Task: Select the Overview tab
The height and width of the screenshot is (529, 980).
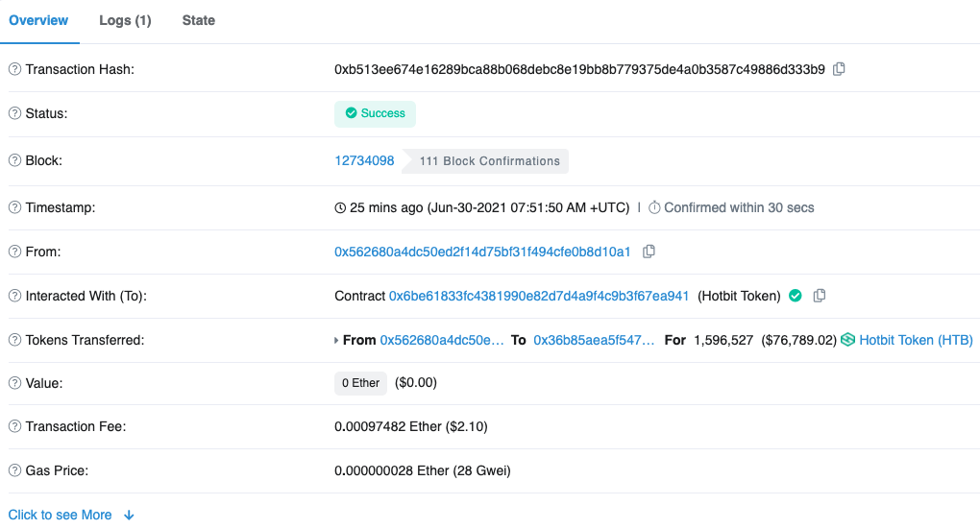Action: [x=38, y=20]
